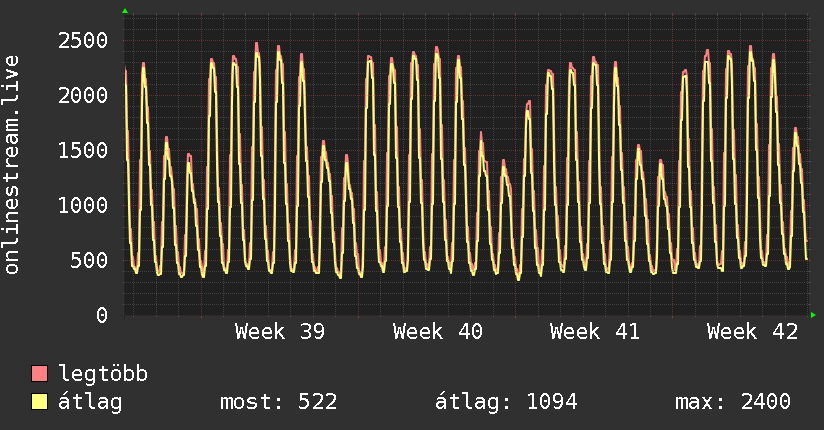
Task: Click the Week 39 axis label
Action: click(x=280, y=332)
